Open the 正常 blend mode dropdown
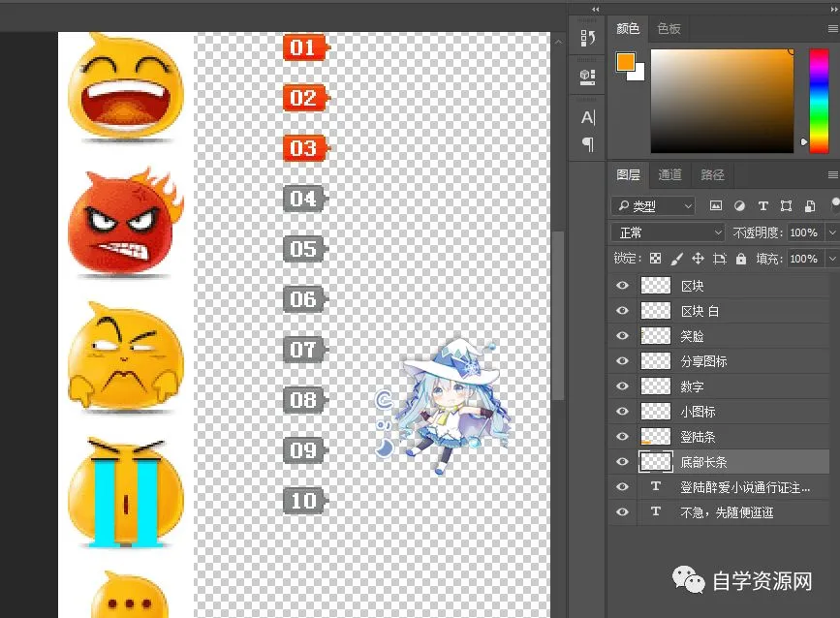840x618 pixels. pos(668,232)
